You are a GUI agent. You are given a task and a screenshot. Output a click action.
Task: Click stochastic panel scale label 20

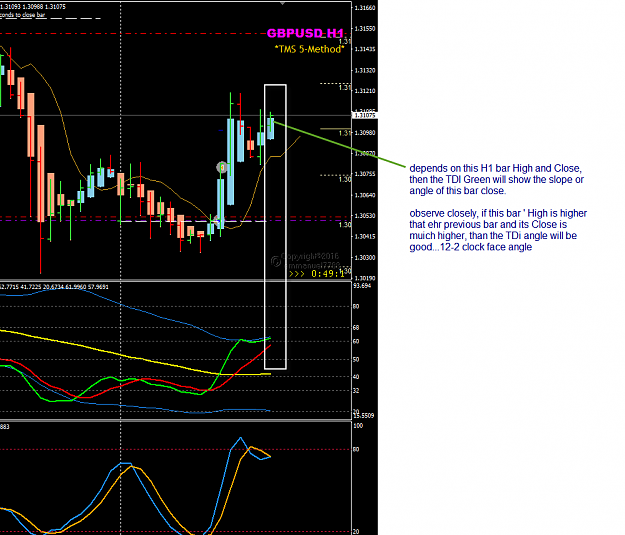point(356,531)
